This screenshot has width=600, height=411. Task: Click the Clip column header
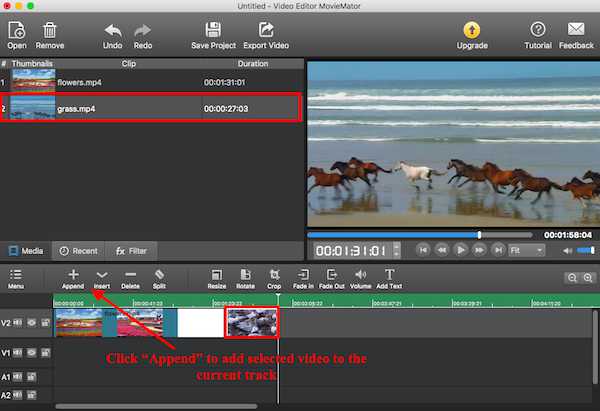(x=129, y=64)
